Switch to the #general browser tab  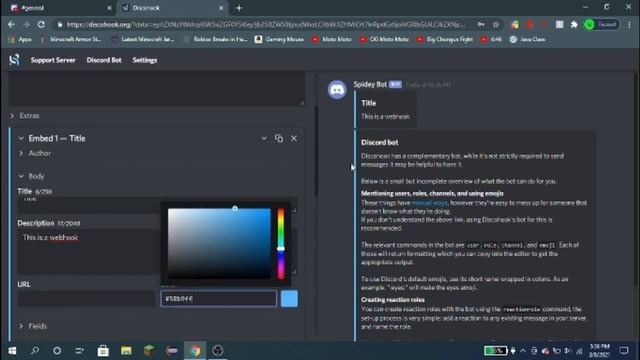click(x=61, y=8)
